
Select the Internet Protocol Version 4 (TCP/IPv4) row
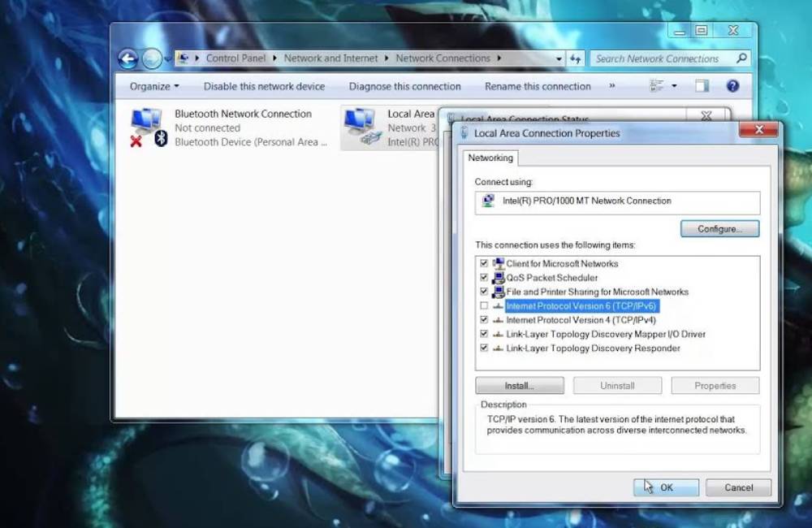pyautogui.click(x=581, y=320)
